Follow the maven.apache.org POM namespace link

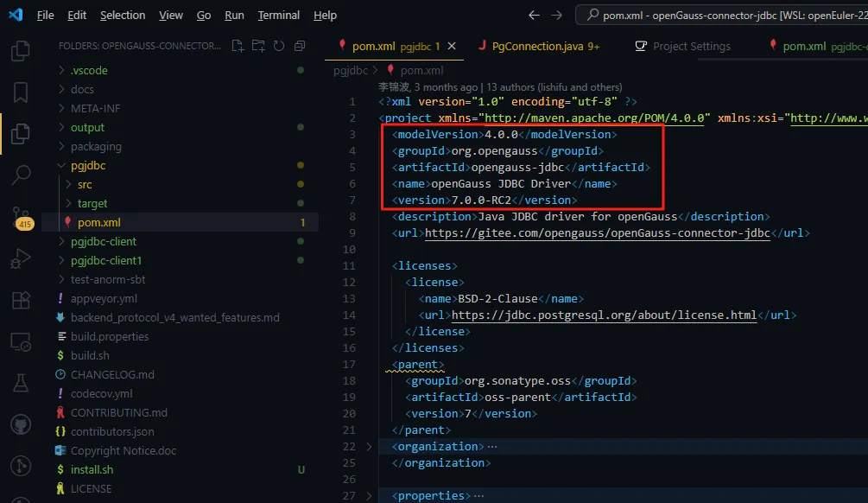pos(594,118)
